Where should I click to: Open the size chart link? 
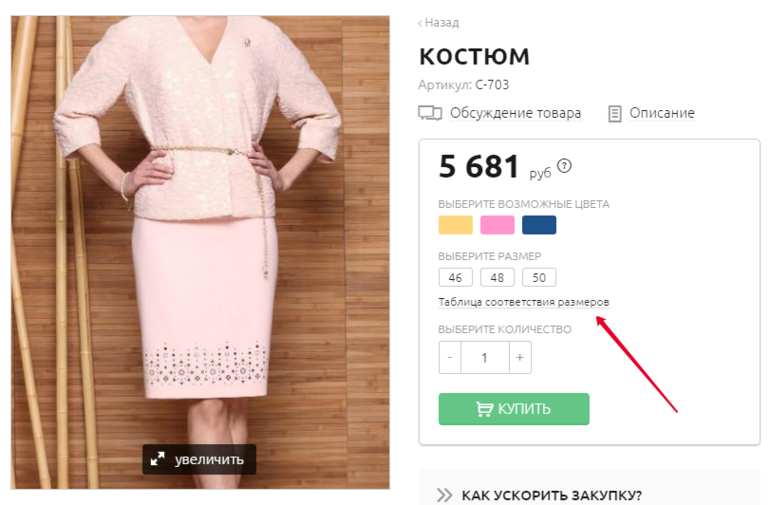(523, 302)
